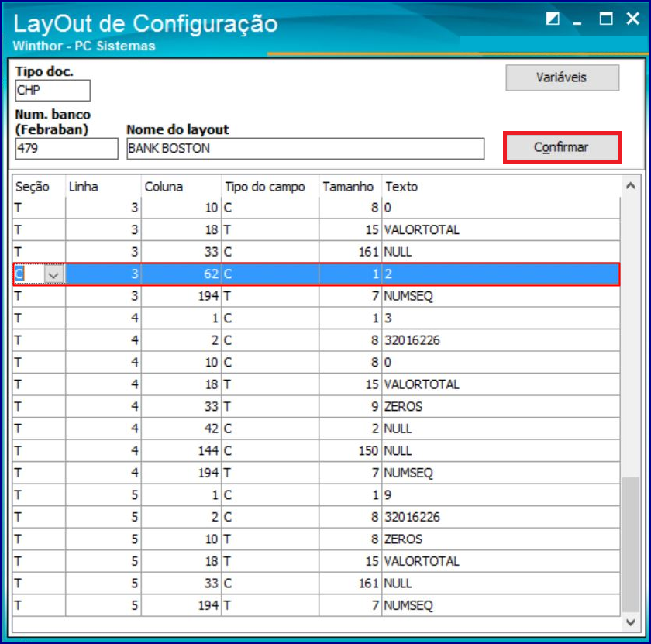Click the vertical scrollbar thumb of grid
This screenshot has height=644, width=651.
631,545
